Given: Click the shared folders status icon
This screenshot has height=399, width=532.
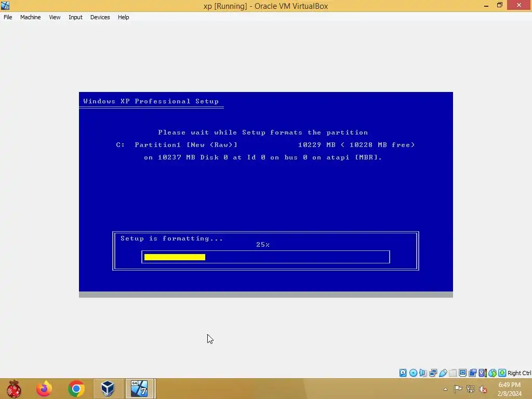Looking at the screenshot, I should point(453,373).
